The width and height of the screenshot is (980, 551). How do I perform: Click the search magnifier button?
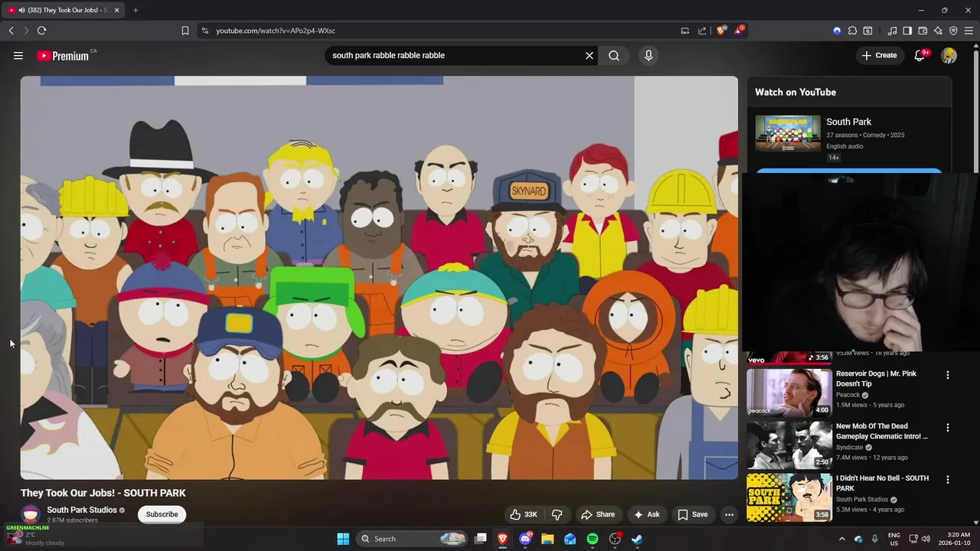tap(614, 55)
